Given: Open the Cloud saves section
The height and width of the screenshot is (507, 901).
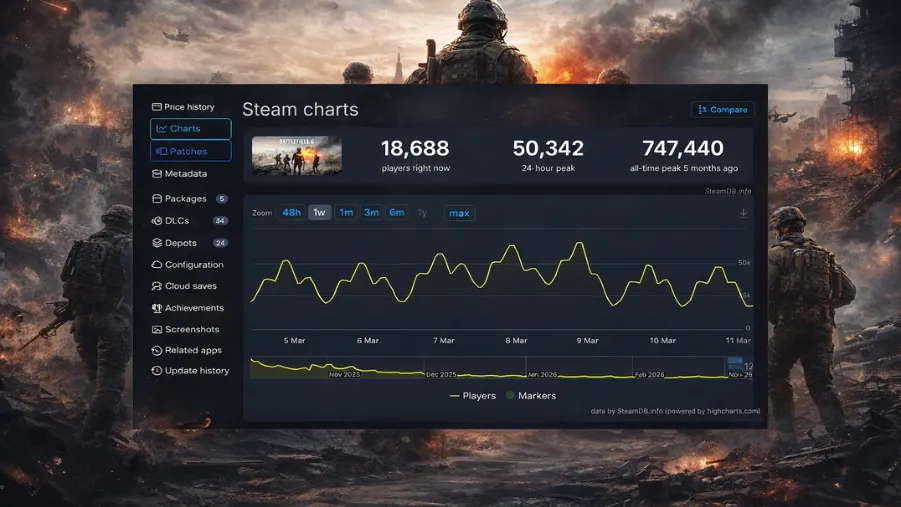Looking at the screenshot, I should coord(190,286).
